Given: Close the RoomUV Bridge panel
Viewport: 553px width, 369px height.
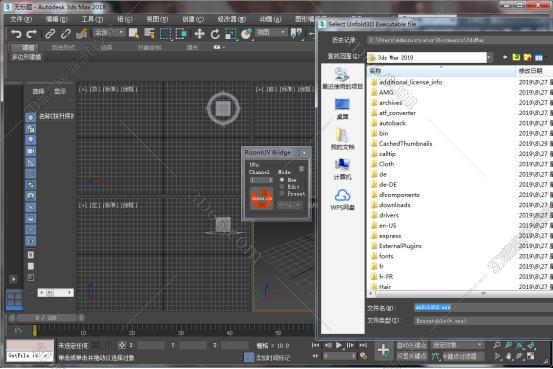Looking at the screenshot, I should click(x=304, y=153).
